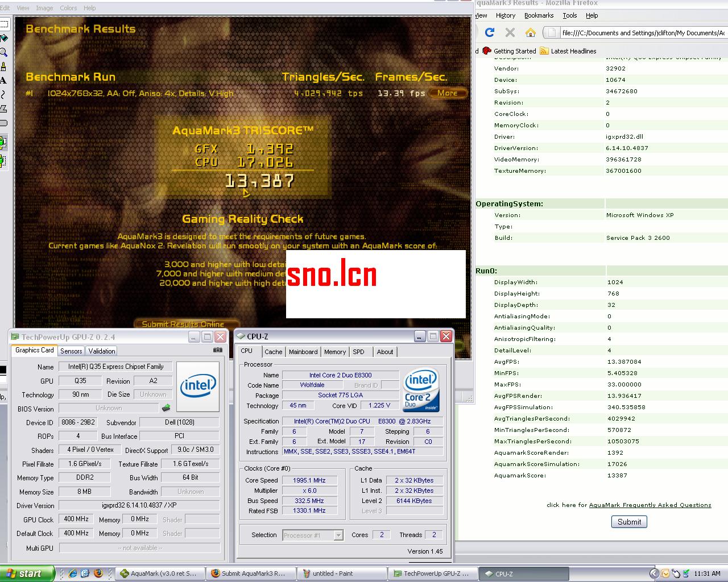Click the page icon in Firefox address bar
Viewport: 728px width, 582px height.
point(553,33)
